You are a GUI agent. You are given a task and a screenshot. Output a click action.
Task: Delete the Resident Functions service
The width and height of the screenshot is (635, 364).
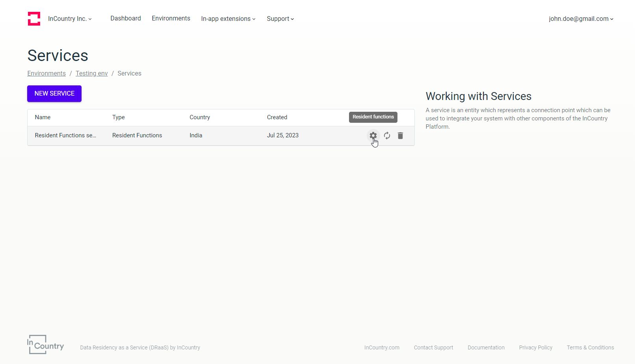coord(400,135)
